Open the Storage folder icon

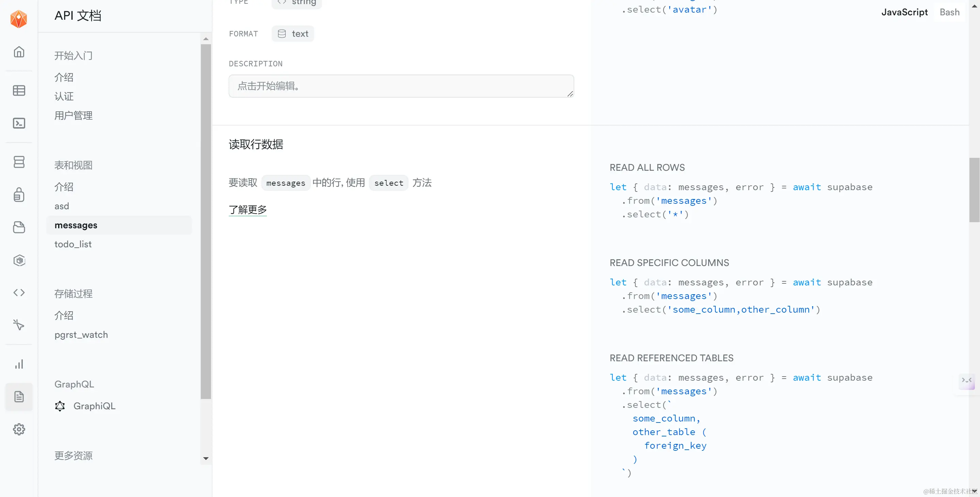[19, 227]
